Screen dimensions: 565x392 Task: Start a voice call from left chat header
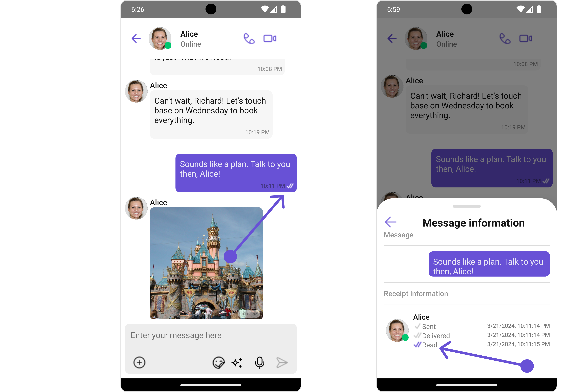(x=249, y=39)
